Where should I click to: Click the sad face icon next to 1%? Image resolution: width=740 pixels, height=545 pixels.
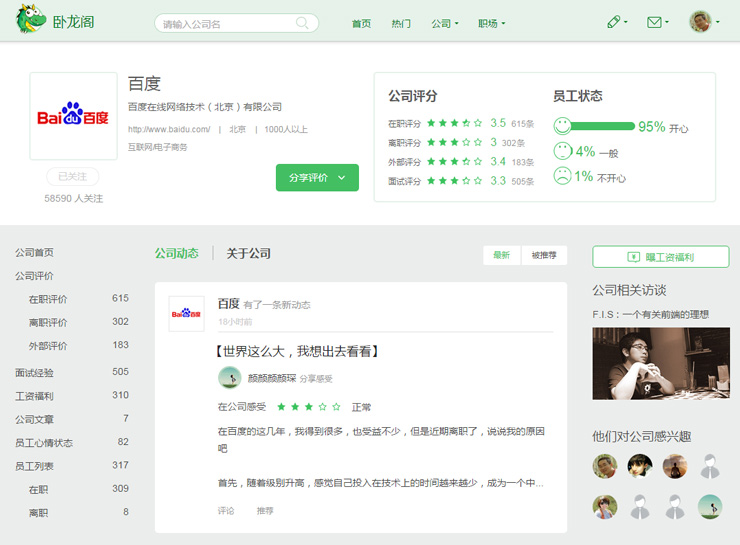563,176
